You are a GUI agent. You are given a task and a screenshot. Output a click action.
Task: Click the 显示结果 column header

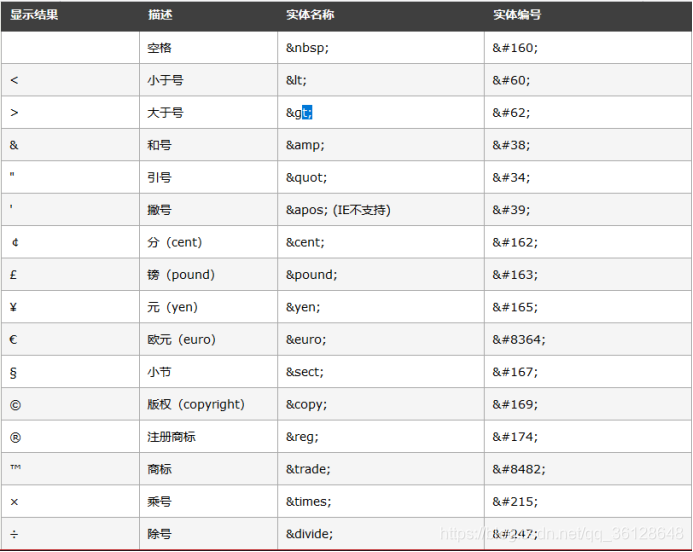point(34,15)
